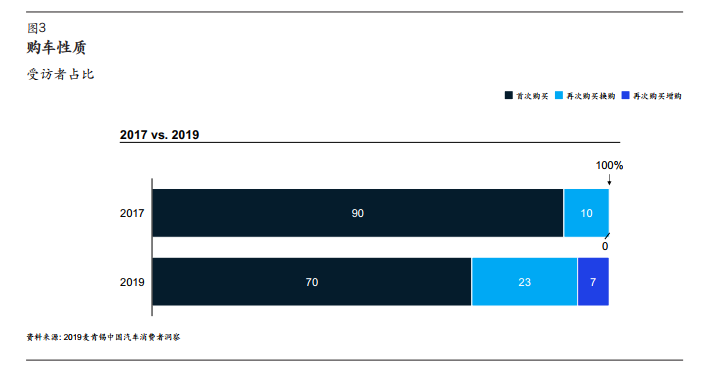Select the 首次购买 legend label text

pos(532,96)
